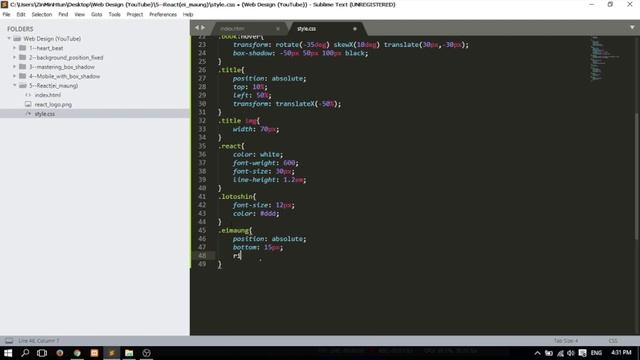Expand the 3--mastering_box_shadow folder arrow
This screenshot has height=360, width=640.
coord(15,67)
